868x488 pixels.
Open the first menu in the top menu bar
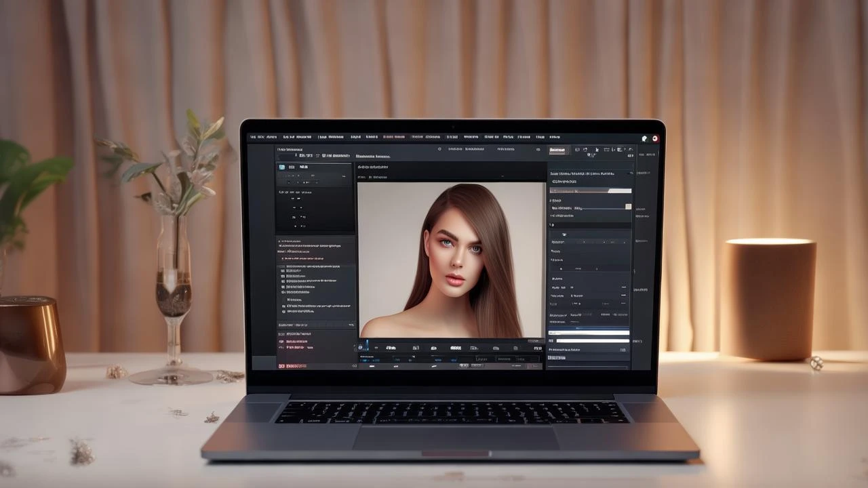pyautogui.click(x=252, y=138)
